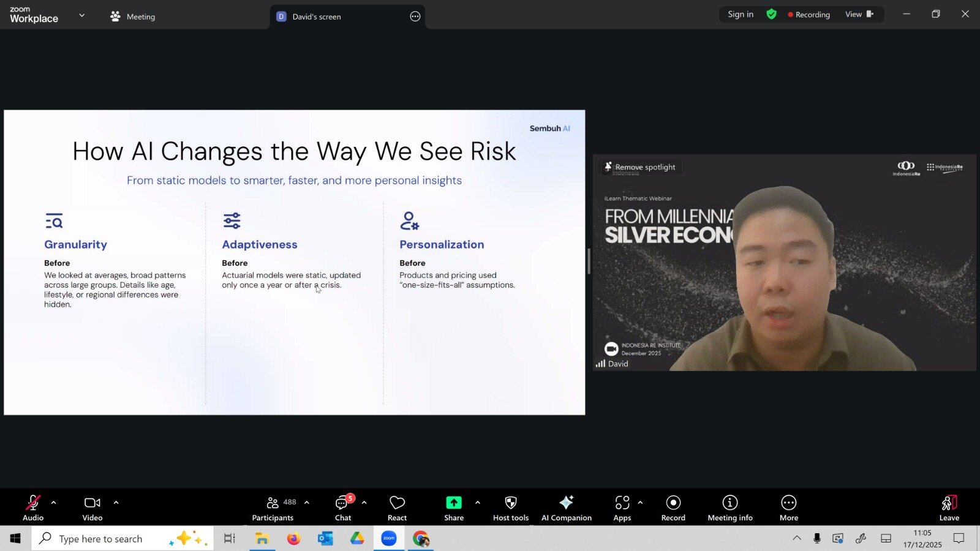Launch the AI Companion sparkle icon
This screenshot has height=551, width=980.
(566, 503)
